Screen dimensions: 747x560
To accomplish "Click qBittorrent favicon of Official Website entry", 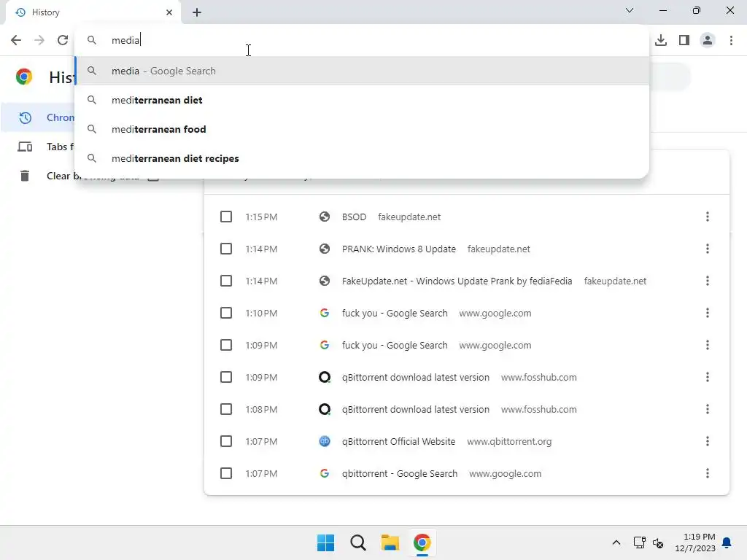I will click(x=325, y=441).
